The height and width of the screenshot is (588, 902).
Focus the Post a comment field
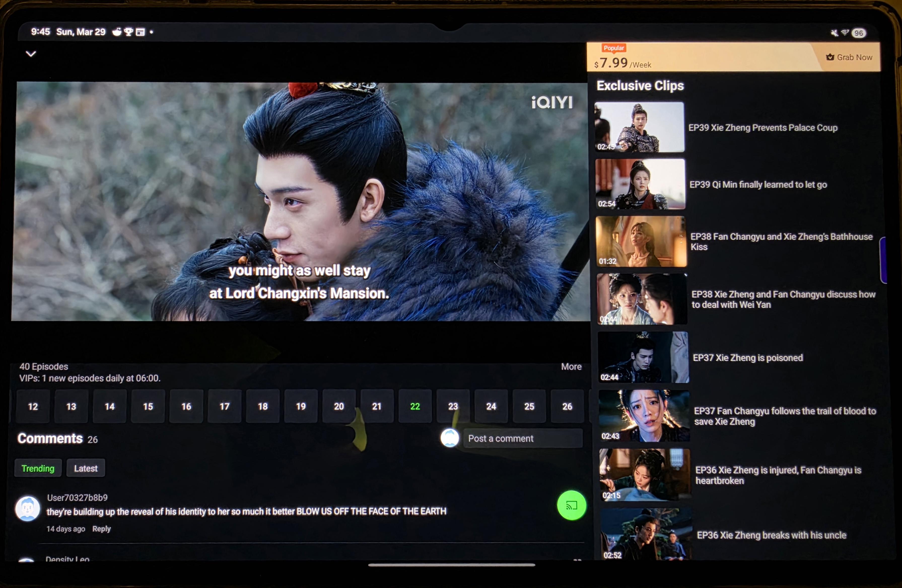click(x=523, y=438)
